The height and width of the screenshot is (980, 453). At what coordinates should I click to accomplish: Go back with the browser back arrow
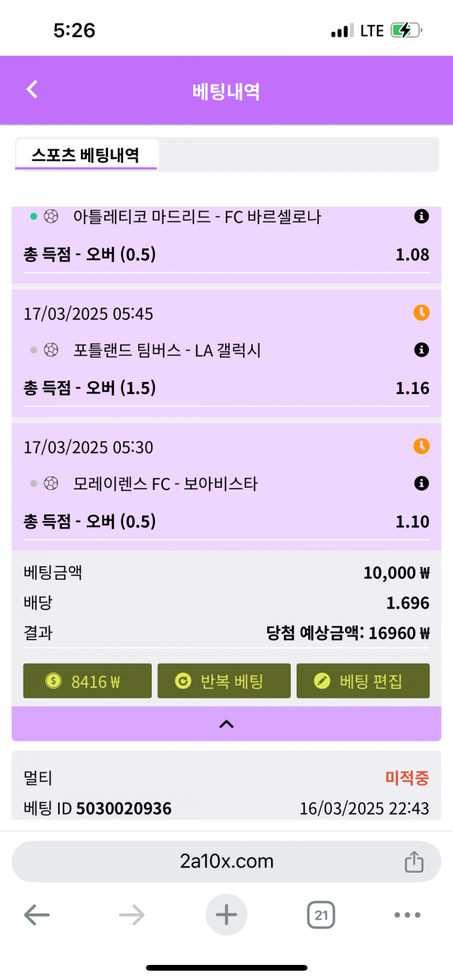pyautogui.click(x=36, y=916)
